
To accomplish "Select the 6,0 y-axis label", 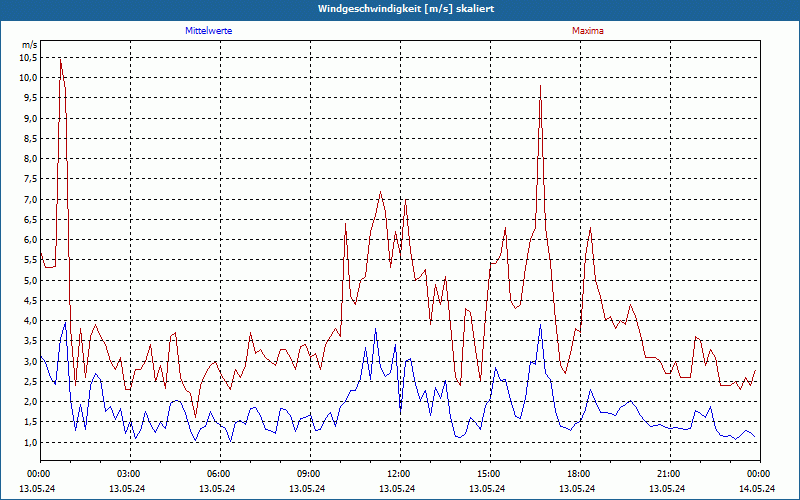I will coord(31,240).
